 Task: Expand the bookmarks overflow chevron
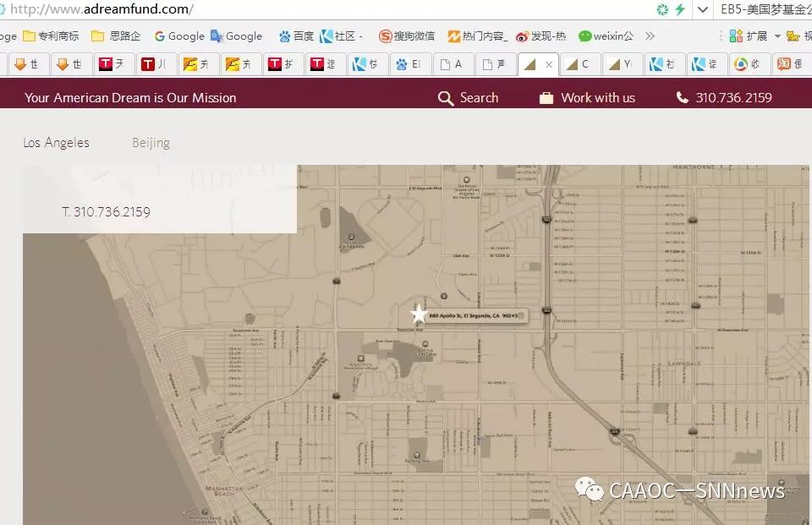tap(650, 36)
